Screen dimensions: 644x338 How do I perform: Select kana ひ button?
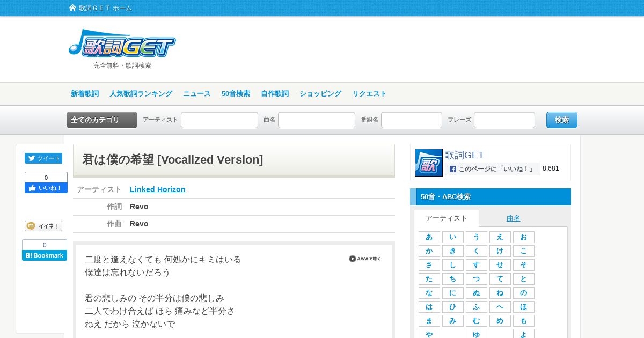pyautogui.click(x=453, y=307)
